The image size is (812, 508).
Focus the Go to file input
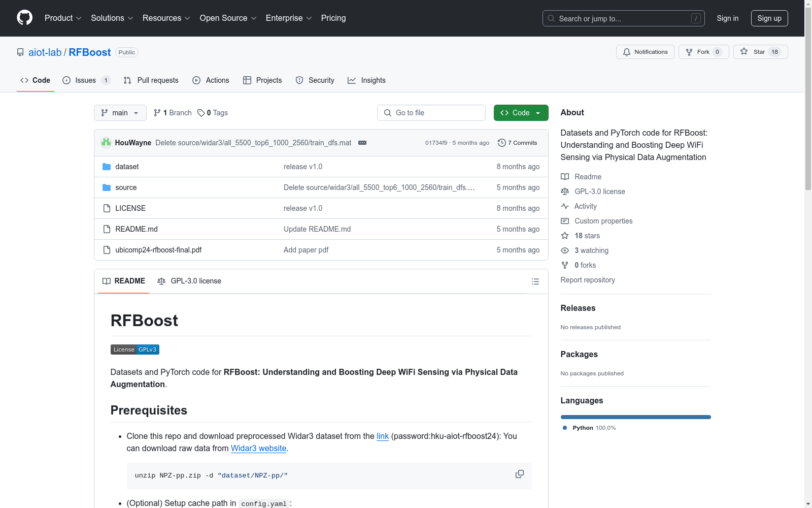(431, 113)
